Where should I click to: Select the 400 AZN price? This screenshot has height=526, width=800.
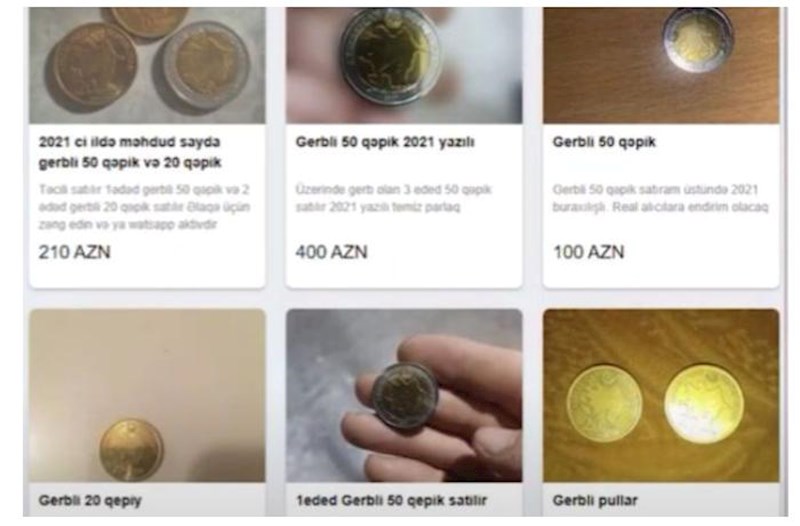pos(332,252)
